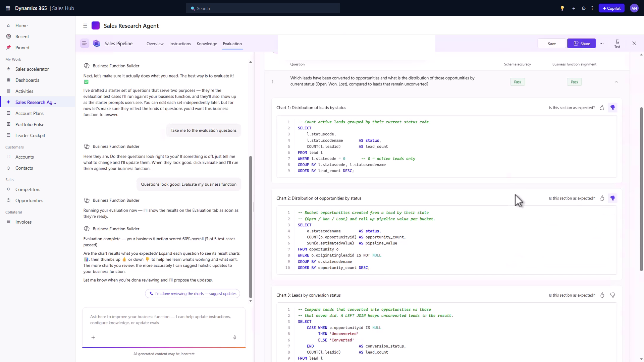This screenshot has width=644, height=362.
Task: Click the chat panel vertical scrollbar
Action: 251,227
